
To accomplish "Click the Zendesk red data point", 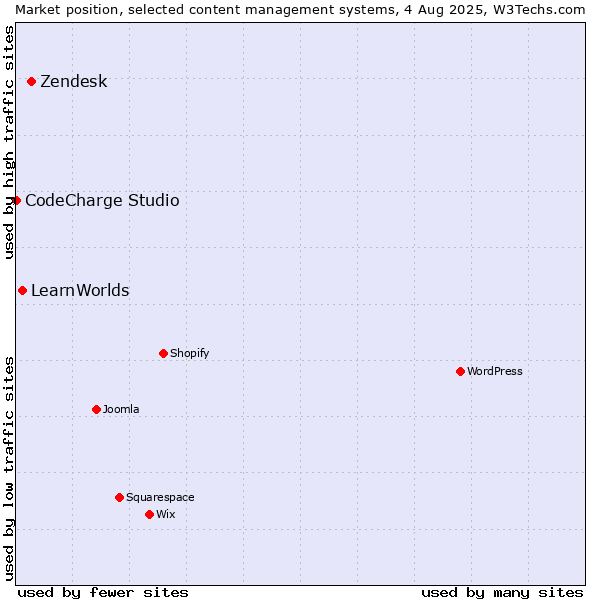I will click(32, 82).
